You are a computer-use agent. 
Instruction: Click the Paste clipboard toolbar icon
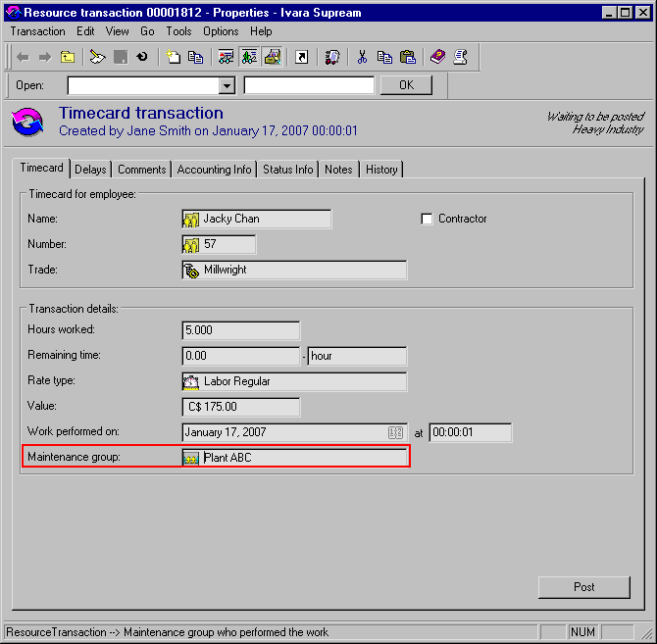[x=407, y=57]
